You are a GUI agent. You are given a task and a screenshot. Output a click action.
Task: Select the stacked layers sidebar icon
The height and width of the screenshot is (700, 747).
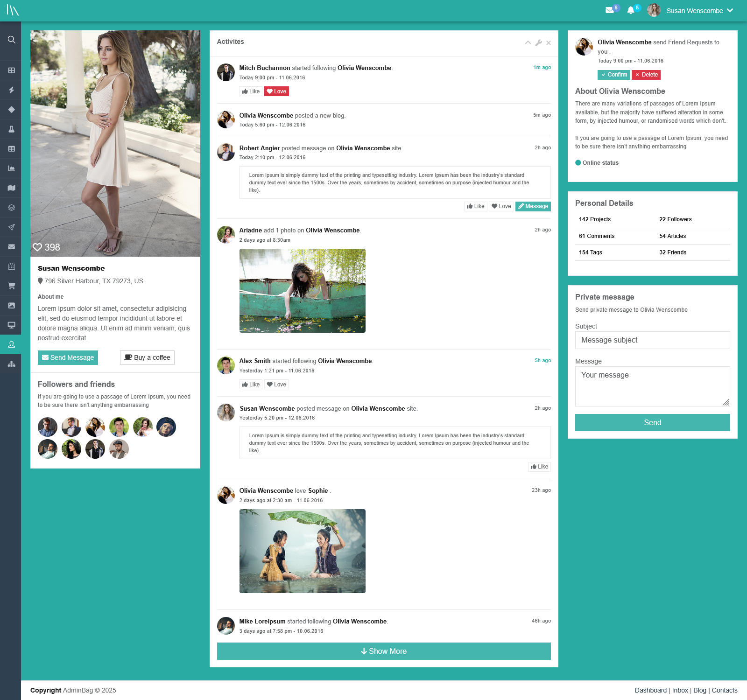12,208
